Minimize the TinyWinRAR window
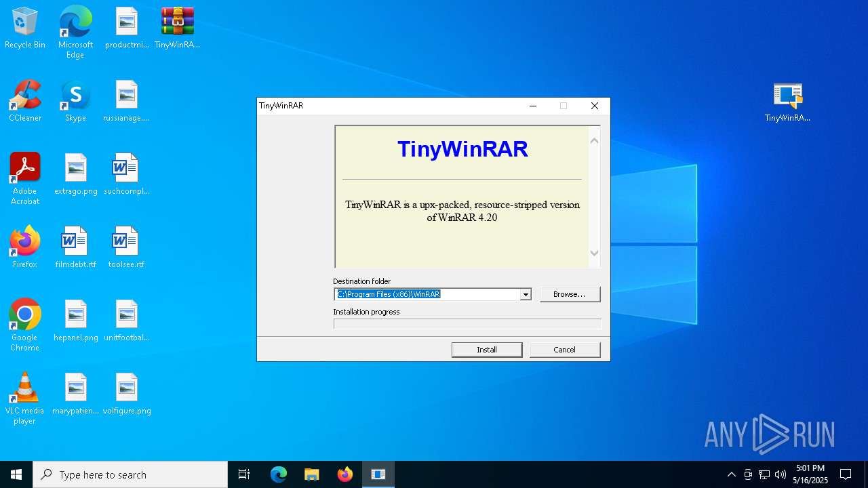The height and width of the screenshot is (488, 868). (533, 106)
